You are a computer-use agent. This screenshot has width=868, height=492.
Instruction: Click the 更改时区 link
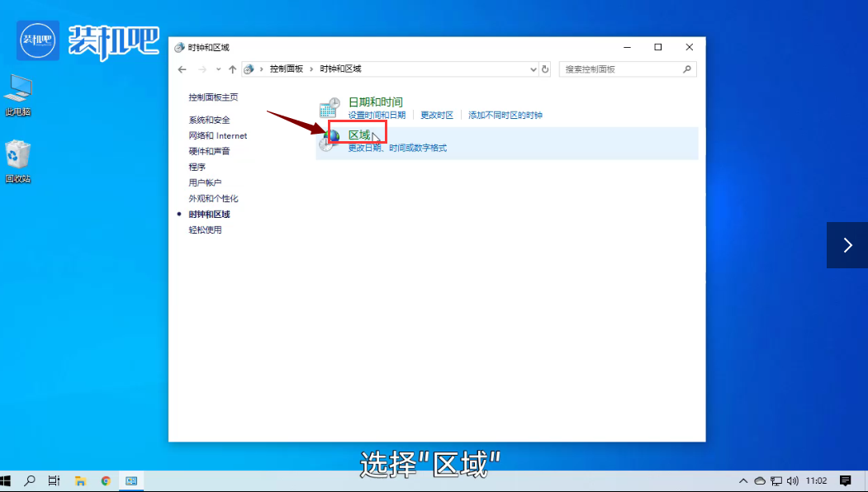pyautogui.click(x=437, y=116)
